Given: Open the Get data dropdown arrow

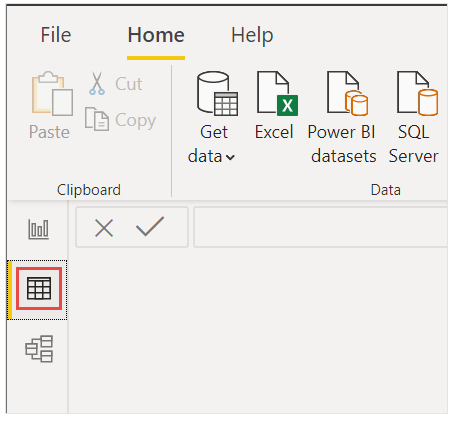Looking at the screenshot, I should [x=230, y=157].
